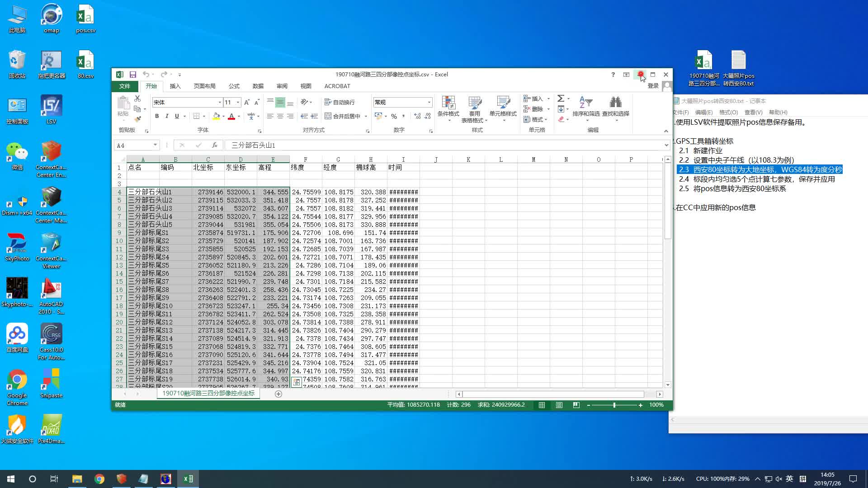Click the Percent Style icon
This screenshot has width=868, height=488.
[394, 116]
